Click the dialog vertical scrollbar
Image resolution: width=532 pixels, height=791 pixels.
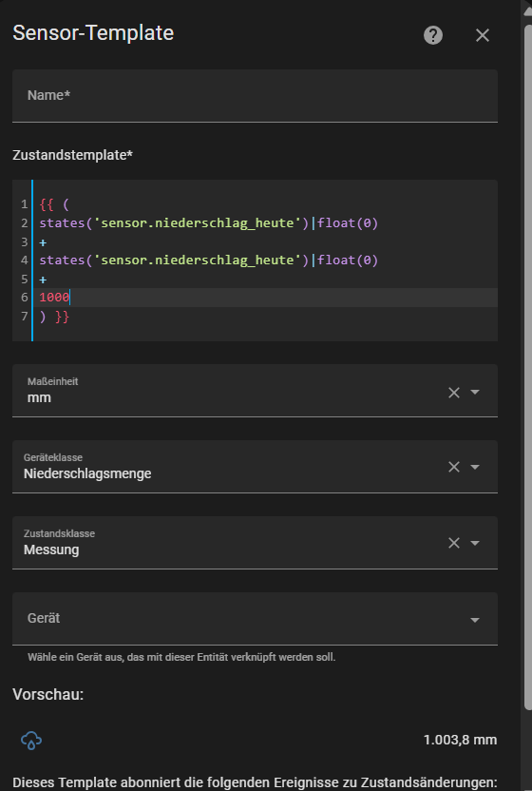527,368
